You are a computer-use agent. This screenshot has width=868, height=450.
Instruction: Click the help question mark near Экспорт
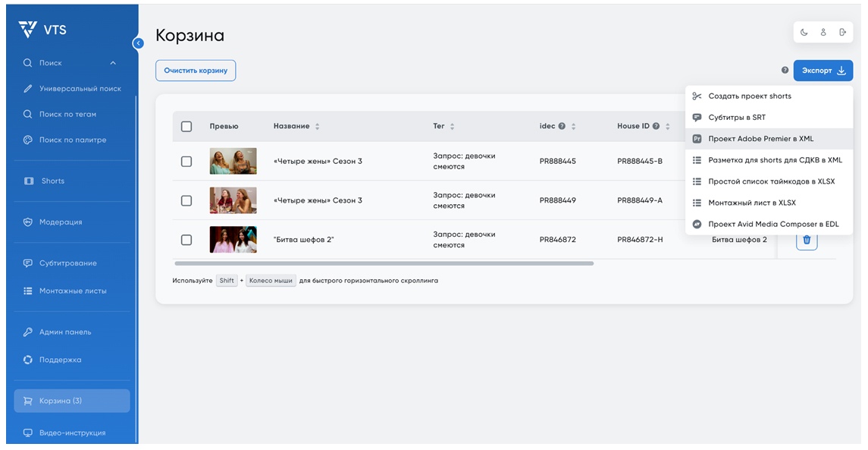[x=785, y=71]
